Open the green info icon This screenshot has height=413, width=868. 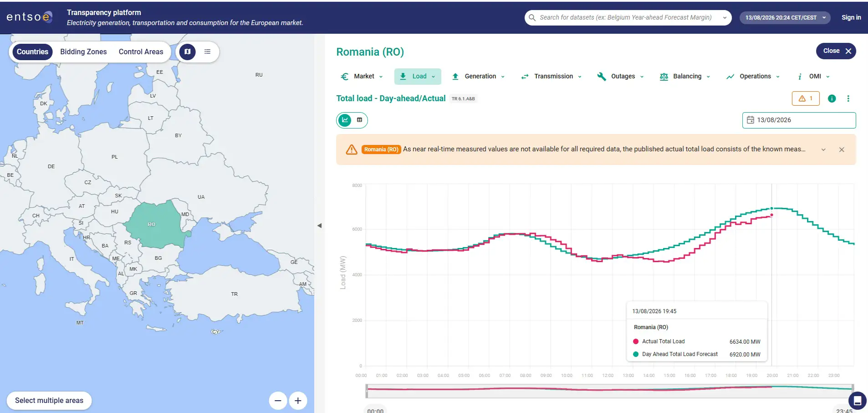click(x=832, y=98)
